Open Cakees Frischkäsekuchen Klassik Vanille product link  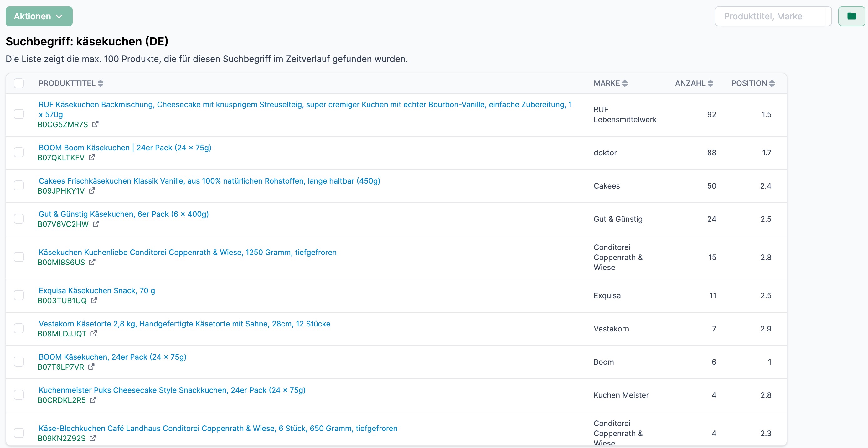click(x=209, y=181)
